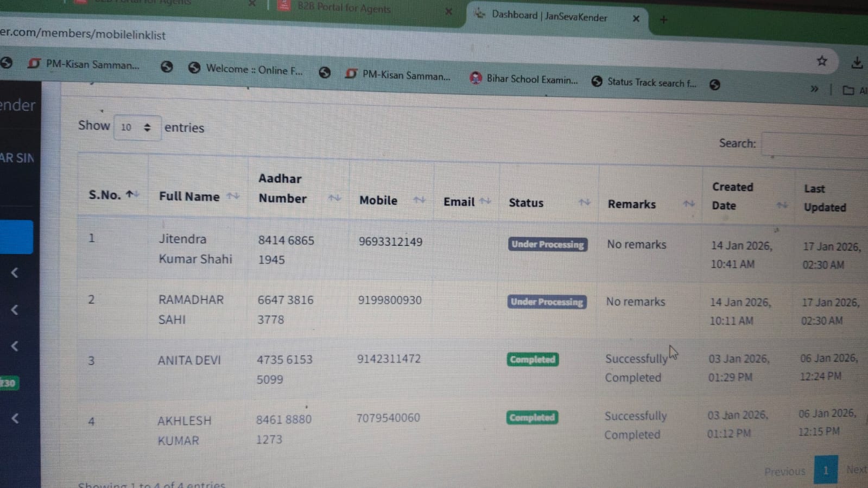868x488 pixels.
Task: Click the sort arrows beside Email column
Action: pyautogui.click(x=485, y=201)
